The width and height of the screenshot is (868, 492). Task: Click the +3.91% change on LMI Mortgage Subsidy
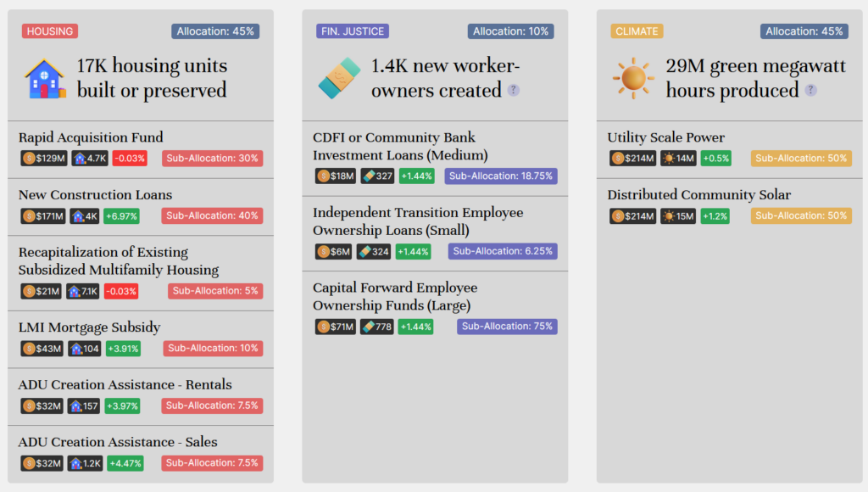pyautogui.click(x=123, y=349)
